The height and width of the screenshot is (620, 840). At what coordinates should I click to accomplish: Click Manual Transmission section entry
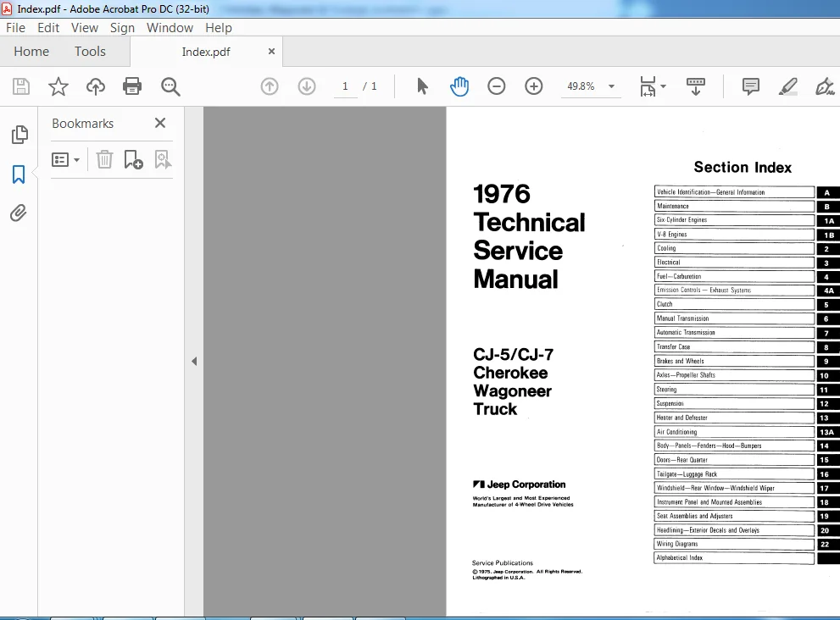coord(734,318)
